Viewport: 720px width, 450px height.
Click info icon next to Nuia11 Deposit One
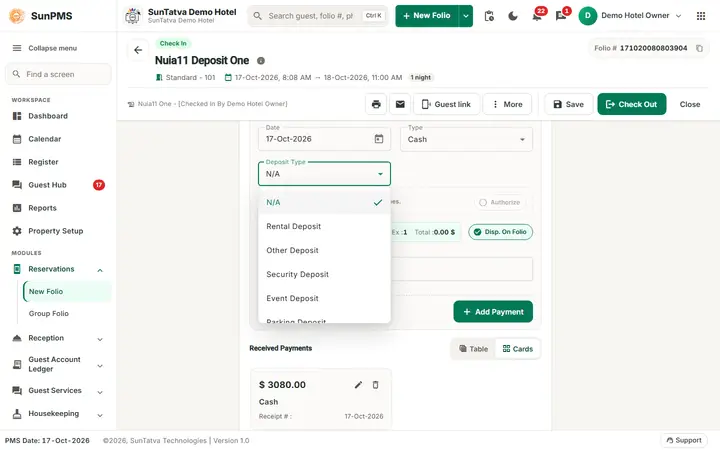coord(261,61)
